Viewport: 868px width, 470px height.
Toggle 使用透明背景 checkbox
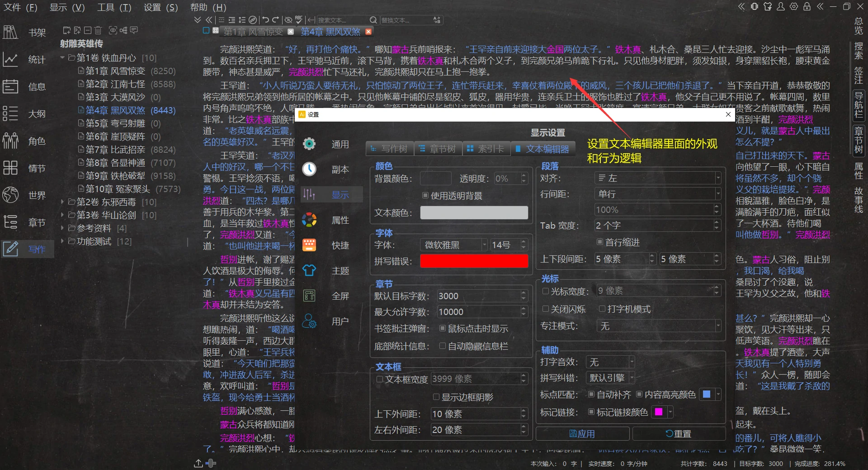(x=425, y=195)
